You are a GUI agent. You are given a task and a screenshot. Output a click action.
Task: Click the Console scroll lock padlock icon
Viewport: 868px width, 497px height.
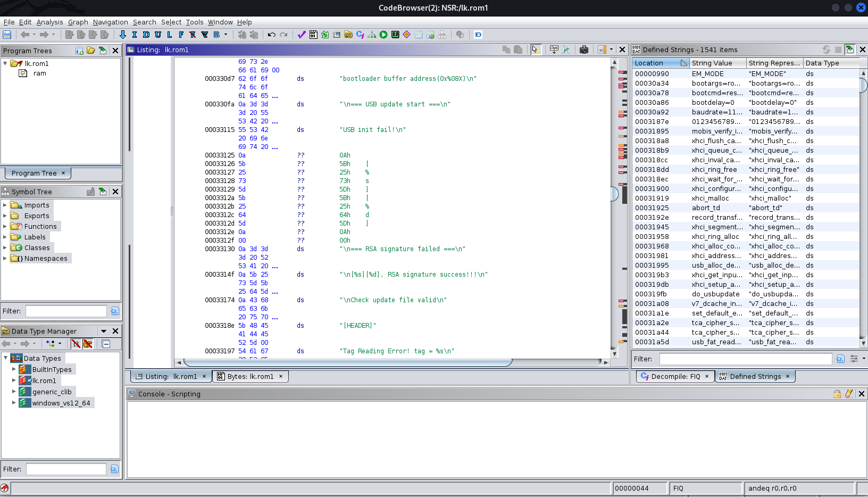tap(837, 394)
